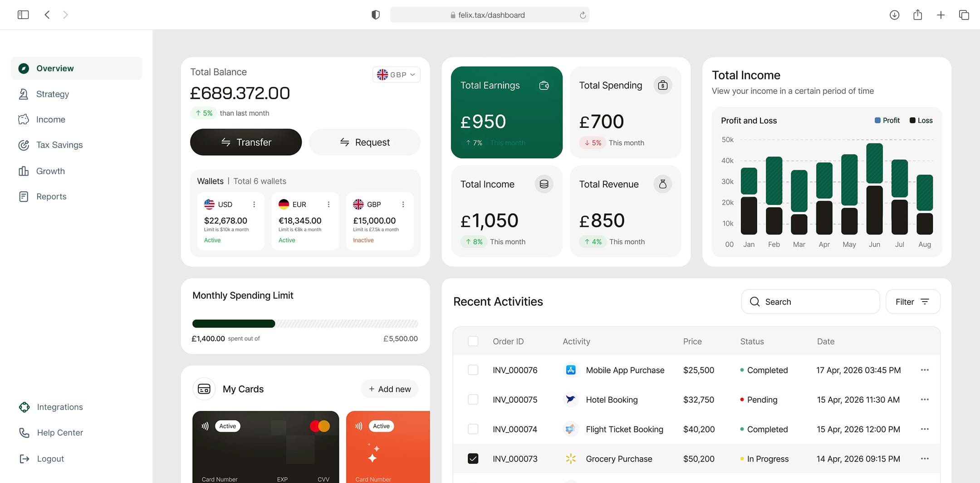Uncheck the INV_000073 row checkbox

[x=473, y=459]
